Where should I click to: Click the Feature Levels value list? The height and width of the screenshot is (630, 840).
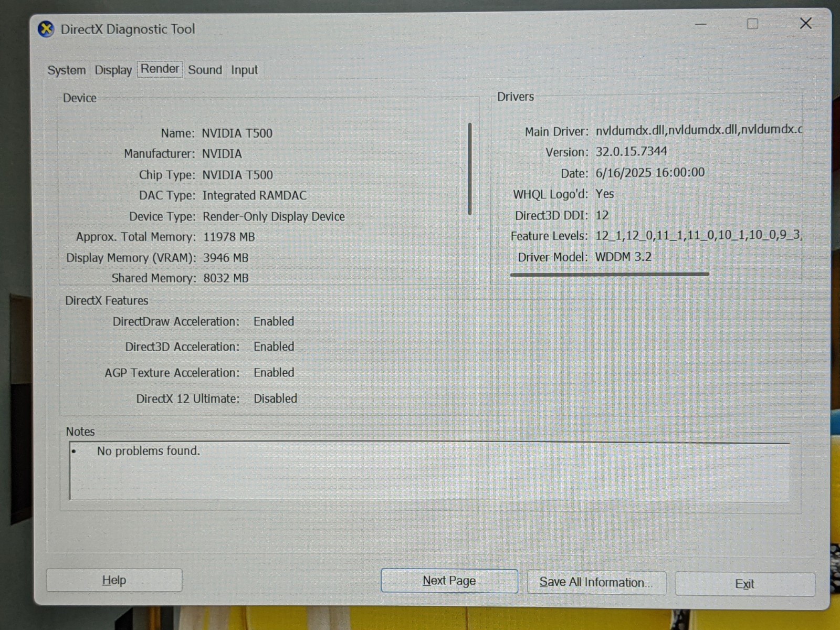698,235
